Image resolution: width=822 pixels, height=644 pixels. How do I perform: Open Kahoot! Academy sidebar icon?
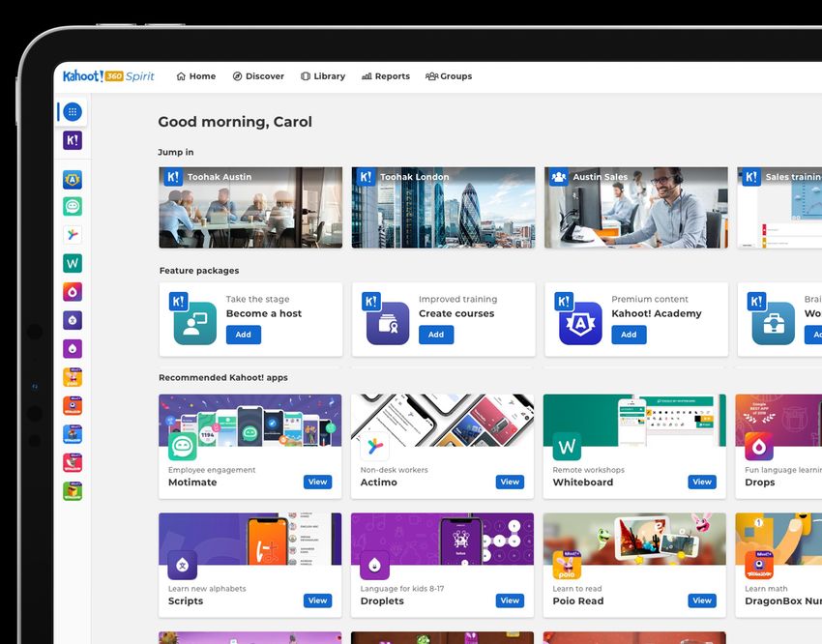coord(73,180)
